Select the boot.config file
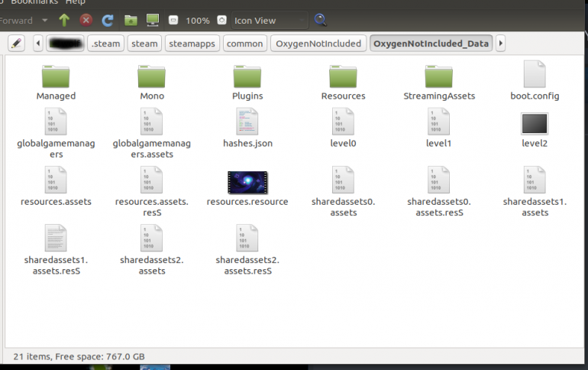 (535, 81)
